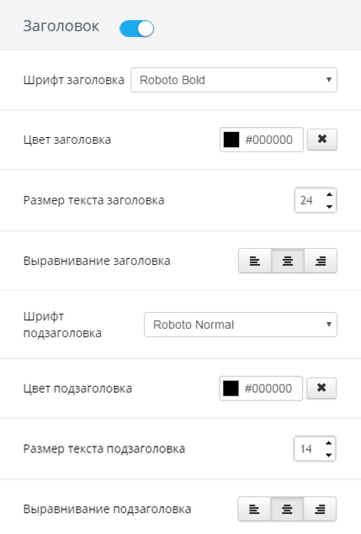Screen dimensions: 361x534
Task: Clear the heading color with X button
Action: 322,139
